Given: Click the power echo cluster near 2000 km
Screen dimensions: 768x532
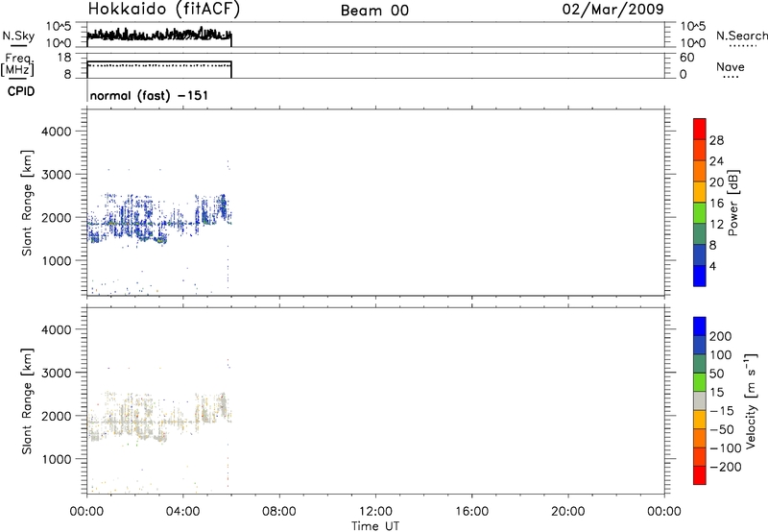Looking at the screenshot, I should pyautogui.click(x=159, y=220).
